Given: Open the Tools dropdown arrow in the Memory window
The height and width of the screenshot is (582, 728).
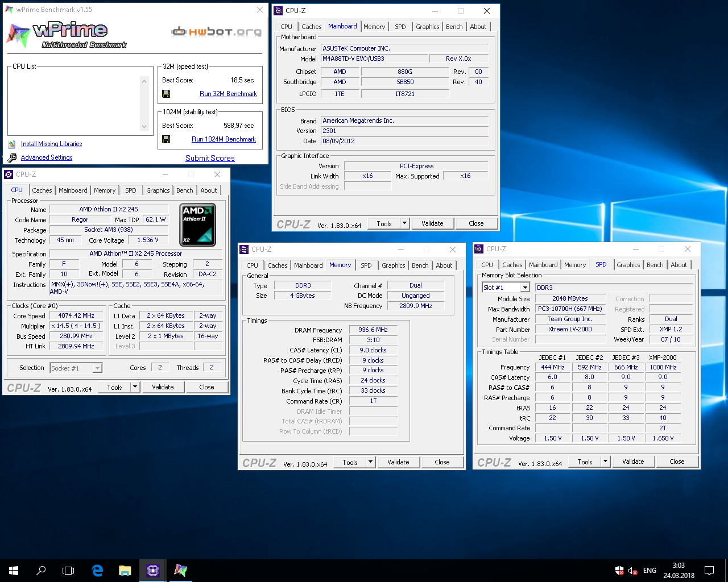Looking at the screenshot, I should [x=370, y=462].
